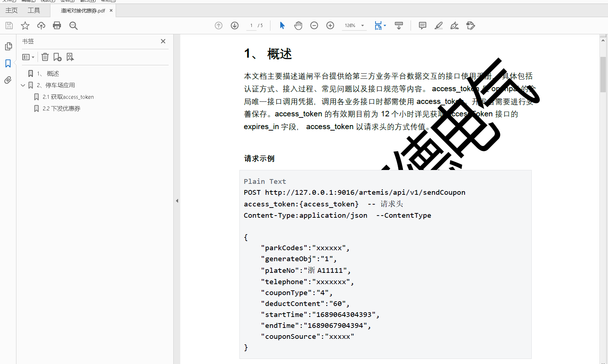This screenshot has width=608, height=364.
Task: Toggle the page thumbnails panel
Action: (x=8, y=46)
